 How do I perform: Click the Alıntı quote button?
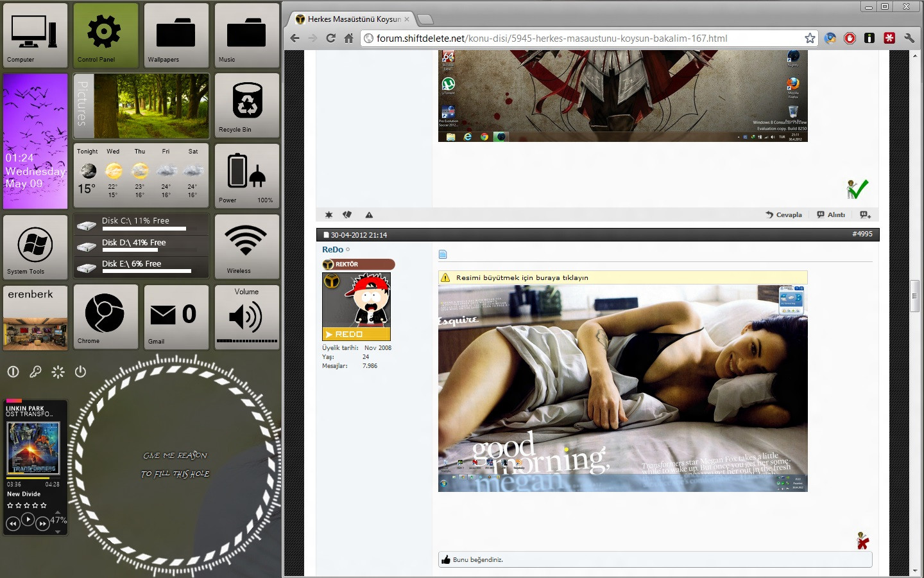pyautogui.click(x=831, y=215)
